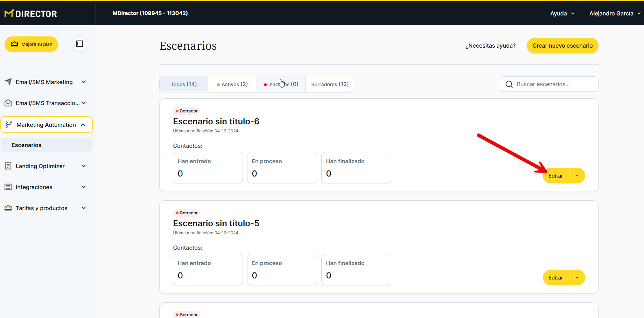Click the Marketing Automation branch icon
Screen dimensions: 644x318
pos(9,125)
